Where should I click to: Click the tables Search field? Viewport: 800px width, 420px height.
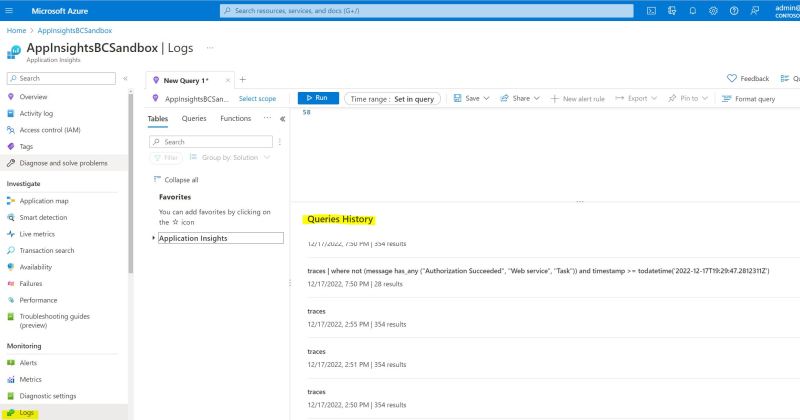coord(211,142)
